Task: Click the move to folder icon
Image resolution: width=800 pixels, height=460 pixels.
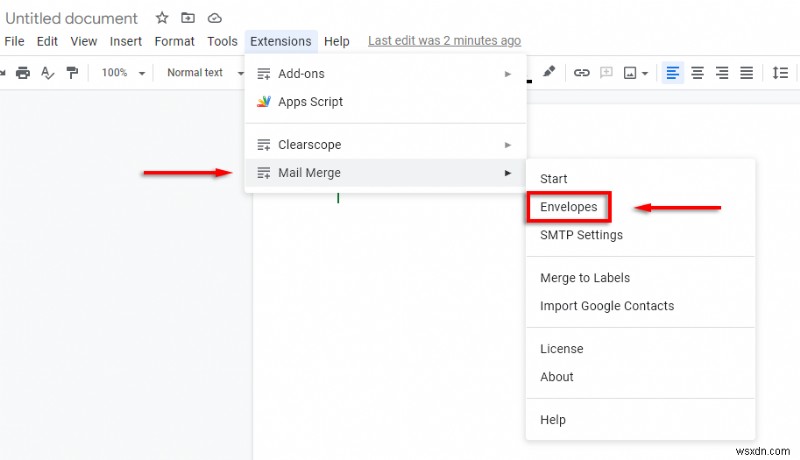Action: pyautogui.click(x=188, y=18)
